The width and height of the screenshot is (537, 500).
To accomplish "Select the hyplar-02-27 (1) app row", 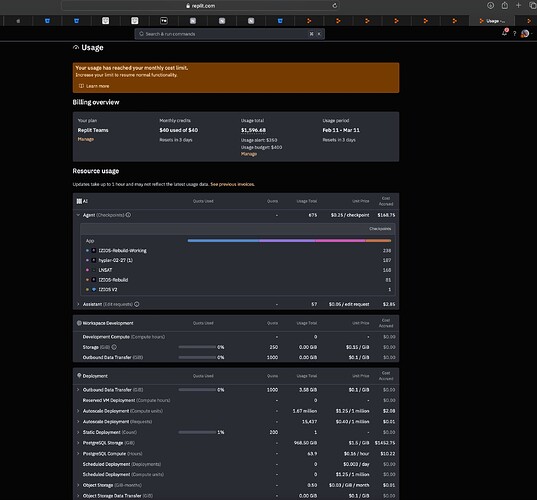I will point(238,260).
